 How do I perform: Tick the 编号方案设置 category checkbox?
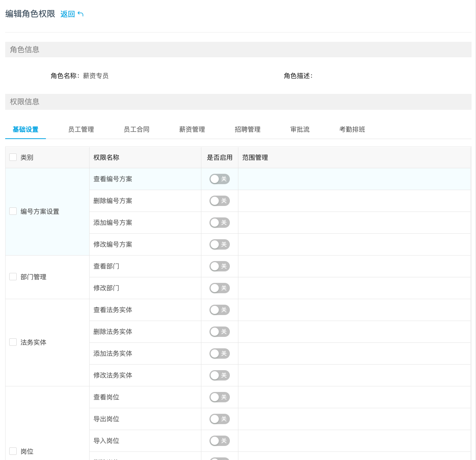pos(13,211)
